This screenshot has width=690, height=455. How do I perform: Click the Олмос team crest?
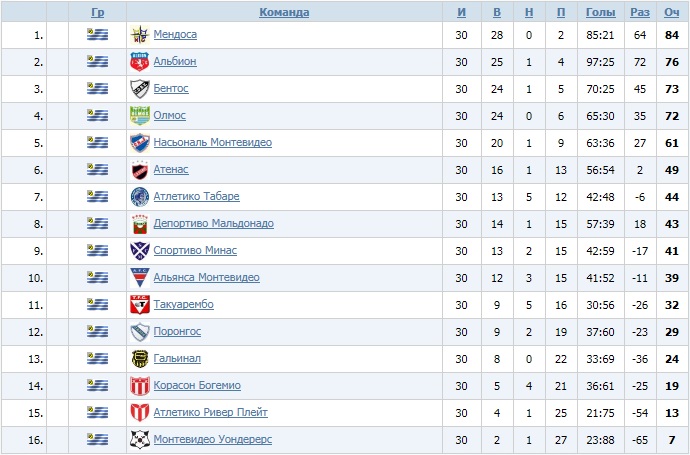click(x=139, y=116)
